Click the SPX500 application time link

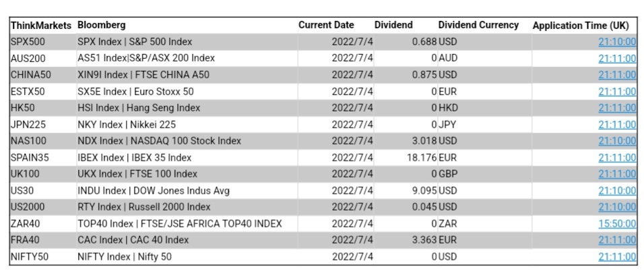click(616, 42)
